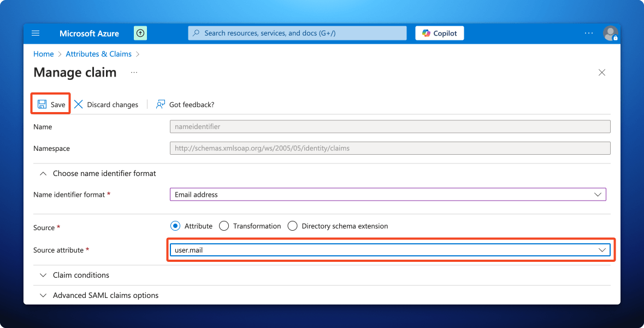Select the Attribute radio button
The width and height of the screenshot is (644, 328).
tap(175, 226)
